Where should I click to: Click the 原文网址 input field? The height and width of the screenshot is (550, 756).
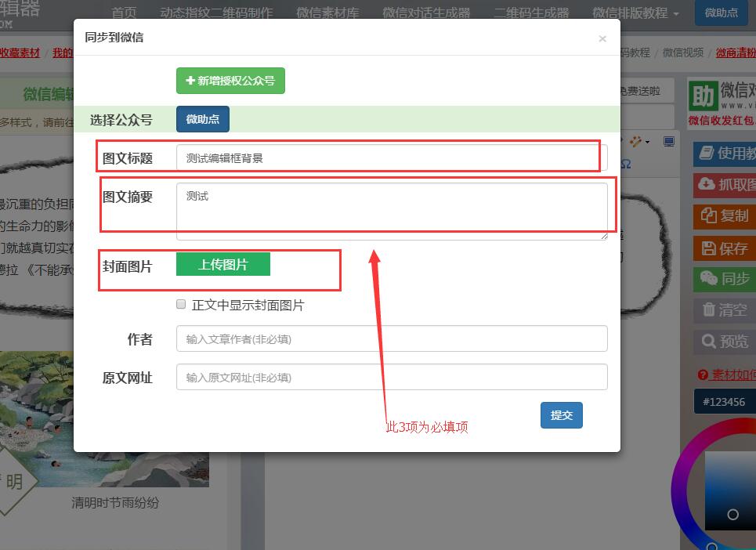tap(392, 377)
